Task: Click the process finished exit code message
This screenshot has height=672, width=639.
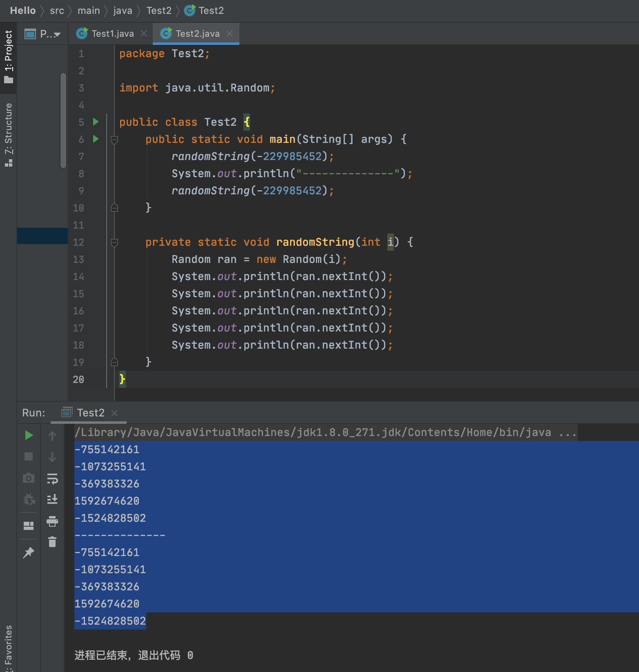Action: pos(134,655)
